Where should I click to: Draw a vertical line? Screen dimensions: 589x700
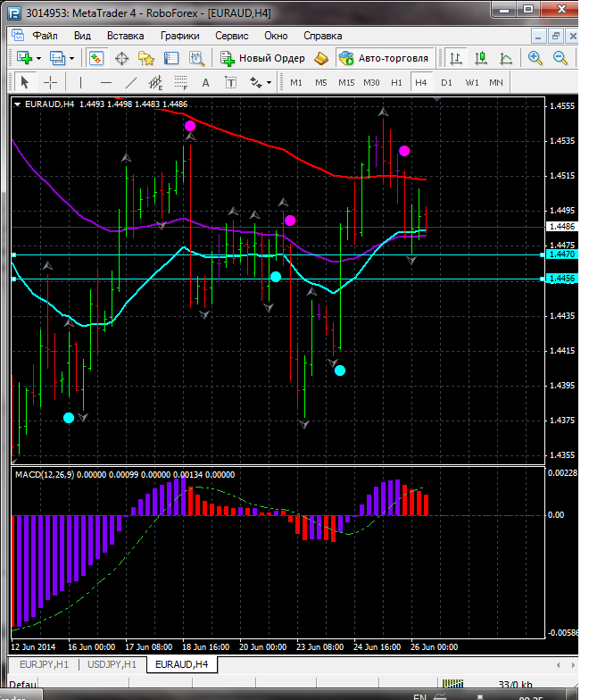(80, 82)
